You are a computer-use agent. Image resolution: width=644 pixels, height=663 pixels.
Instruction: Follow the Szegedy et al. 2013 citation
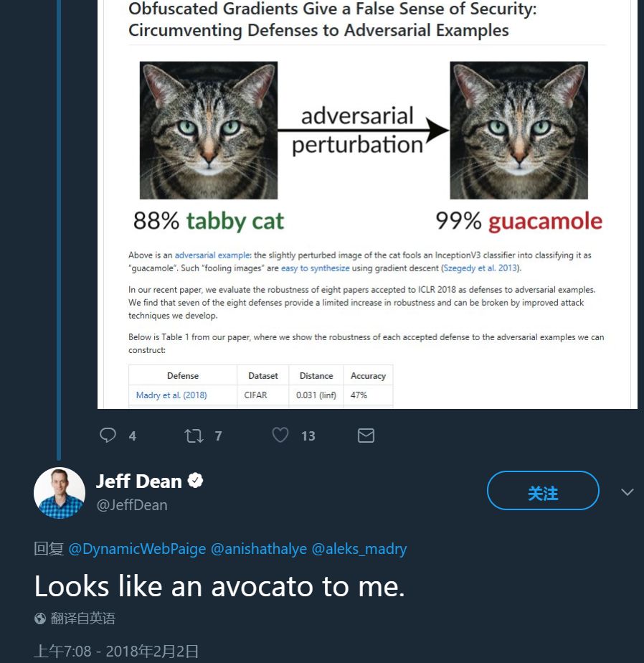tap(480, 268)
